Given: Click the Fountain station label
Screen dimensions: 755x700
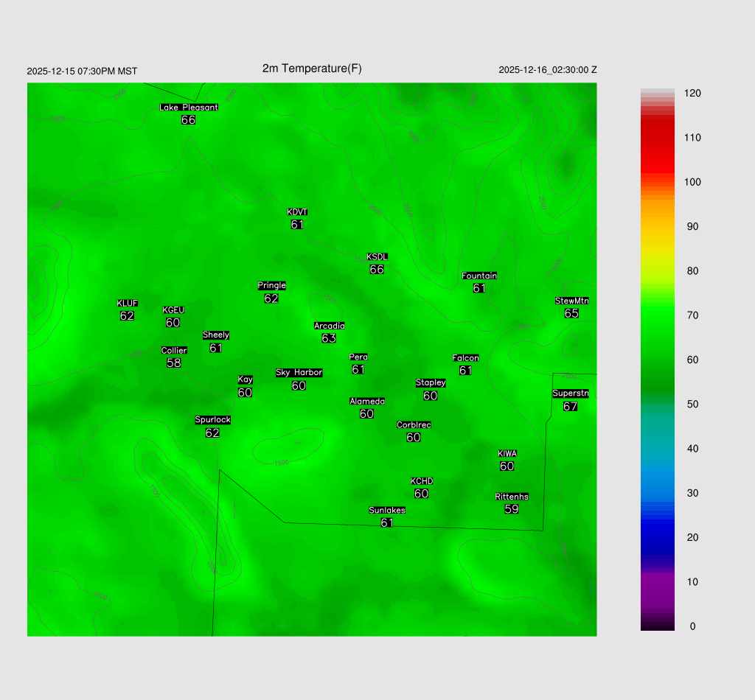Looking at the screenshot, I should (479, 276).
